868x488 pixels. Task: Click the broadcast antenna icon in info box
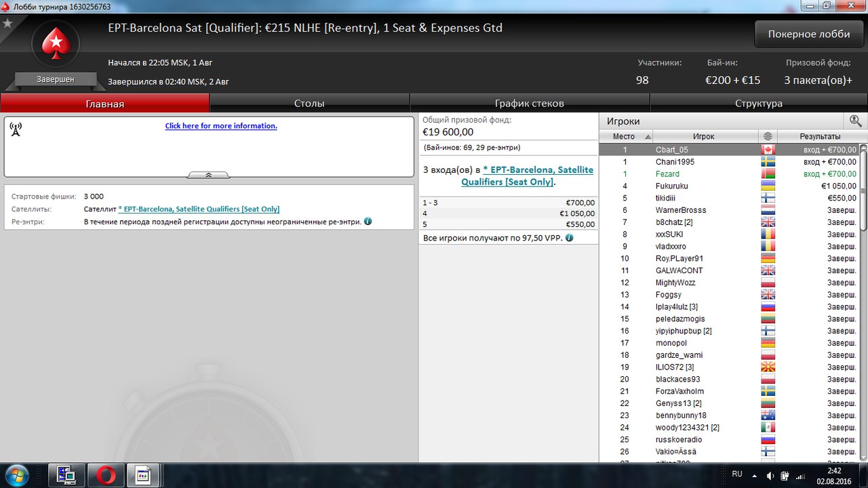click(x=16, y=129)
